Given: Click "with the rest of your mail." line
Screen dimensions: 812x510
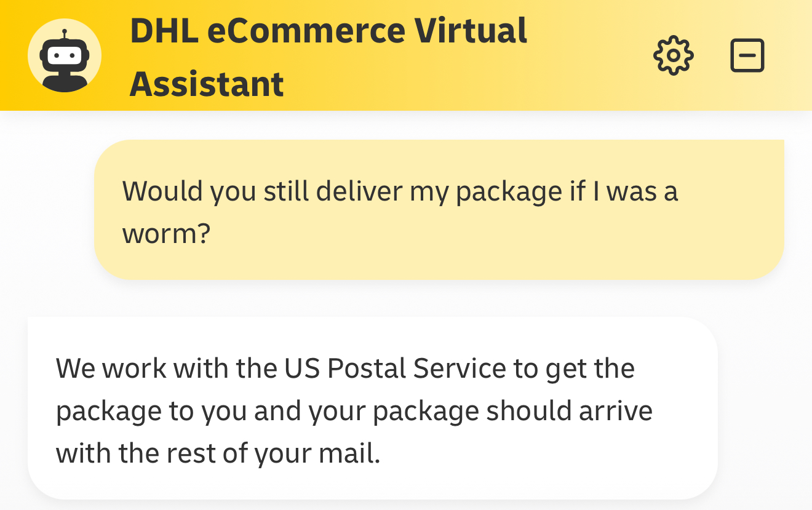Looking at the screenshot, I should pyautogui.click(x=218, y=454).
